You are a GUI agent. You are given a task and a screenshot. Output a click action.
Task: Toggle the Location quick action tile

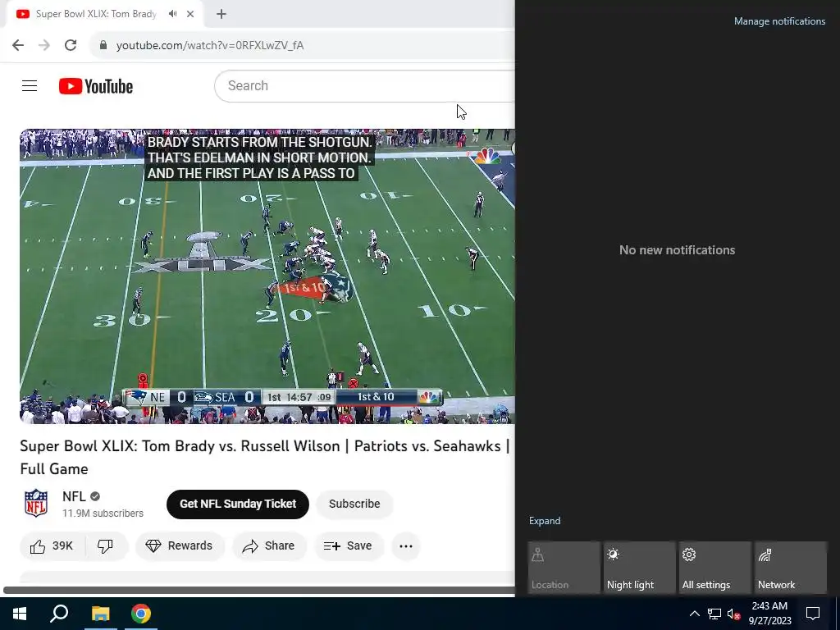point(564,568)
